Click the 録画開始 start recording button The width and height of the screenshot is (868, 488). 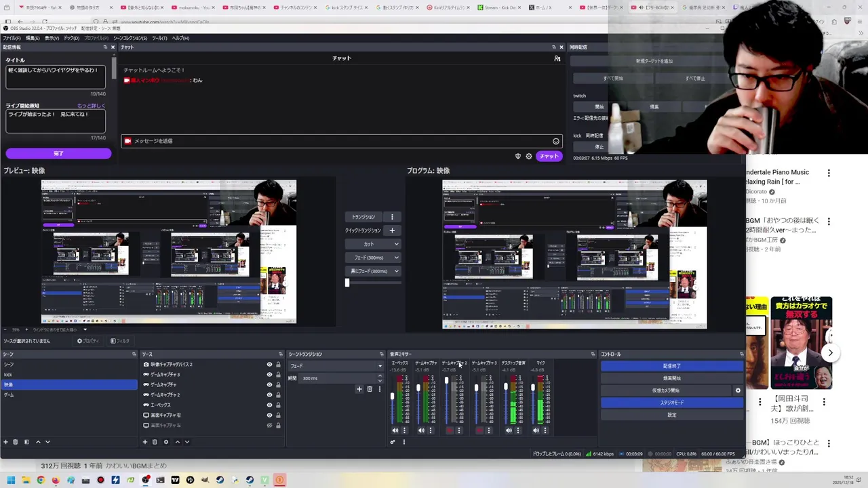[x=672, y=378]
